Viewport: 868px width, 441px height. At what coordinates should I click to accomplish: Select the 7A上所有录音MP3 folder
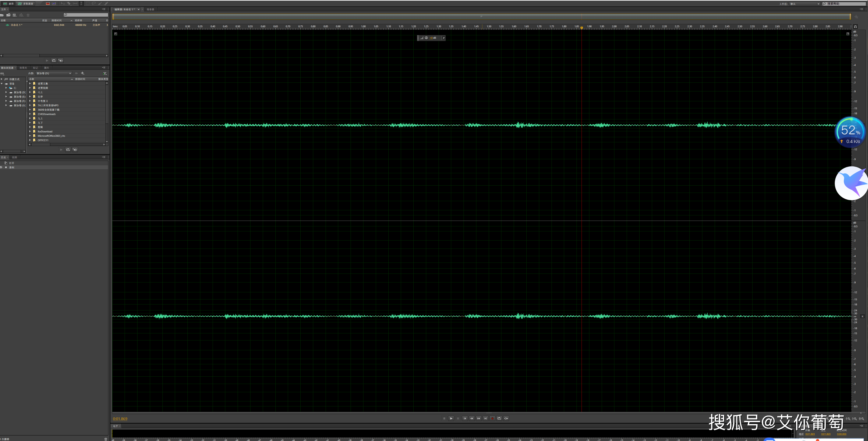pyautogui.click(x=48, y=105)
